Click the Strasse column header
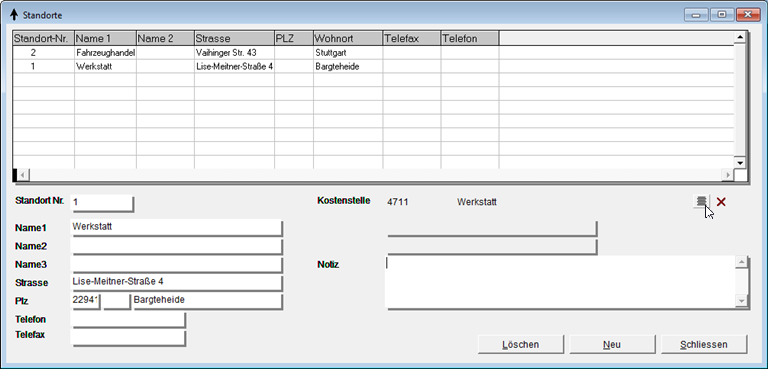 (234, 38)
